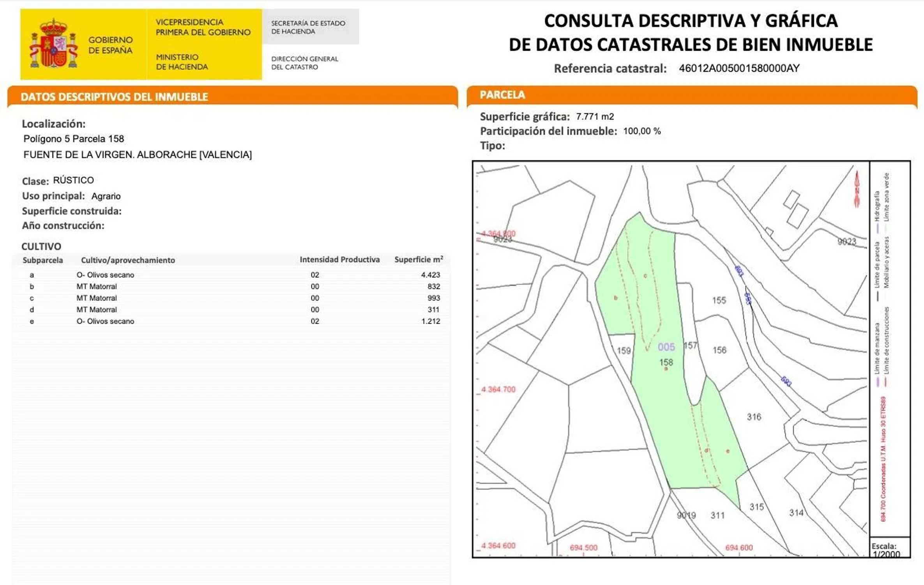Screen dimensions: 924x585
Task: Click subparcela b Matorral row
Action: click(x=97, y=287)
